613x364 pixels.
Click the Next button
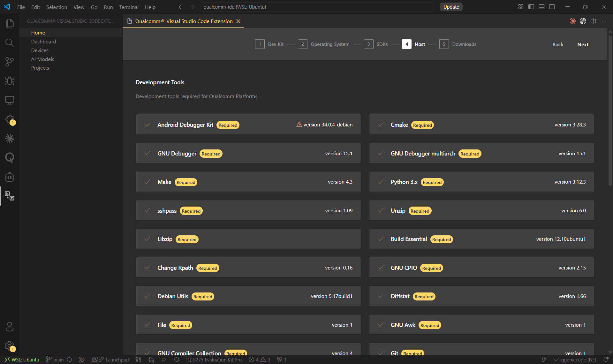tap(583, 44)
